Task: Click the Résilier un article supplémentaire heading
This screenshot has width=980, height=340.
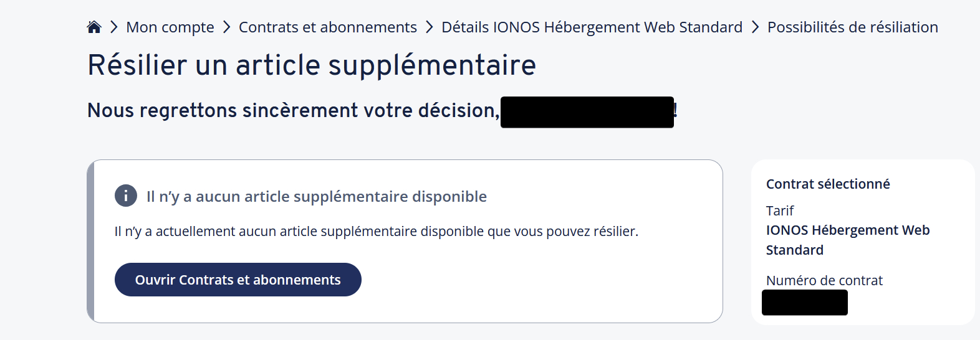Action: [x=312, y=65]
